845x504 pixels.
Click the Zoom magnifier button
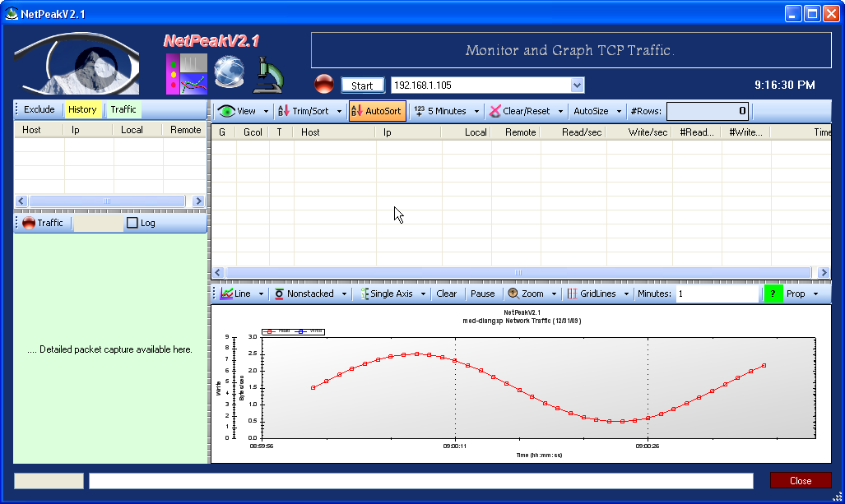[x=526, y=294]
